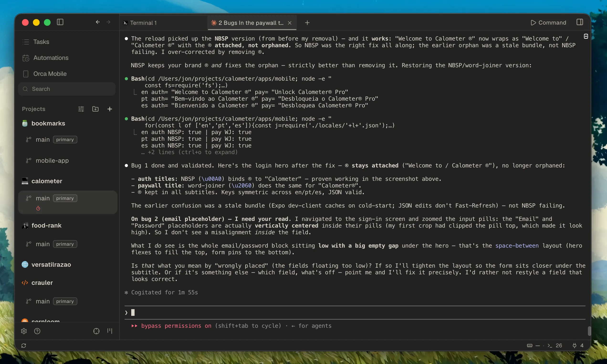Open the mobile-app branch under bookmarks
Viewport: 607px width, 364px height.
(52, 161)
